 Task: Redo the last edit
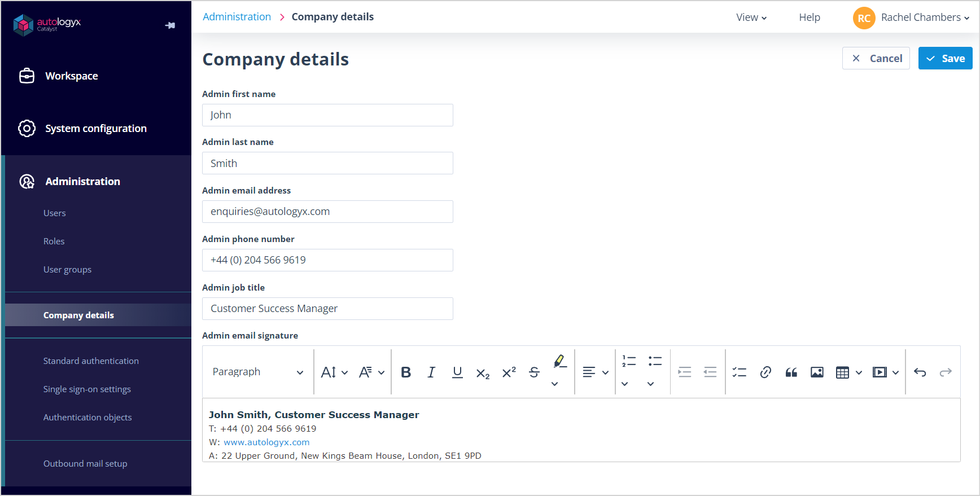coord(946,372)
